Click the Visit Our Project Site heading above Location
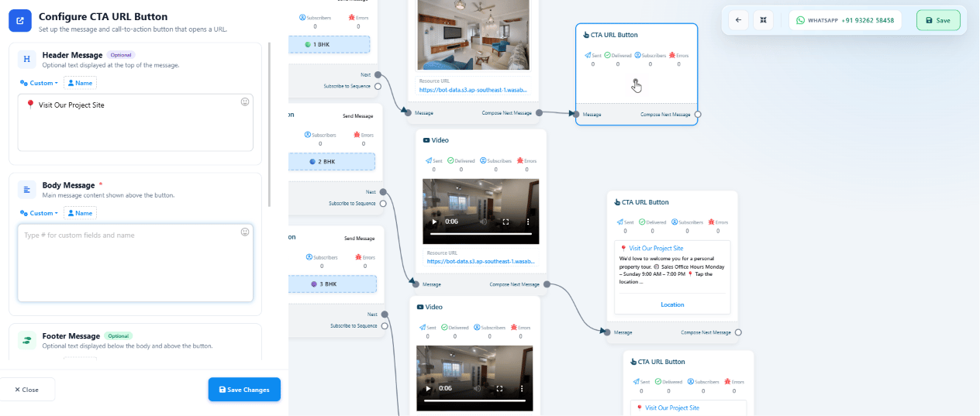The width and height of the screenshot is (980, 416). click(656, 249)
